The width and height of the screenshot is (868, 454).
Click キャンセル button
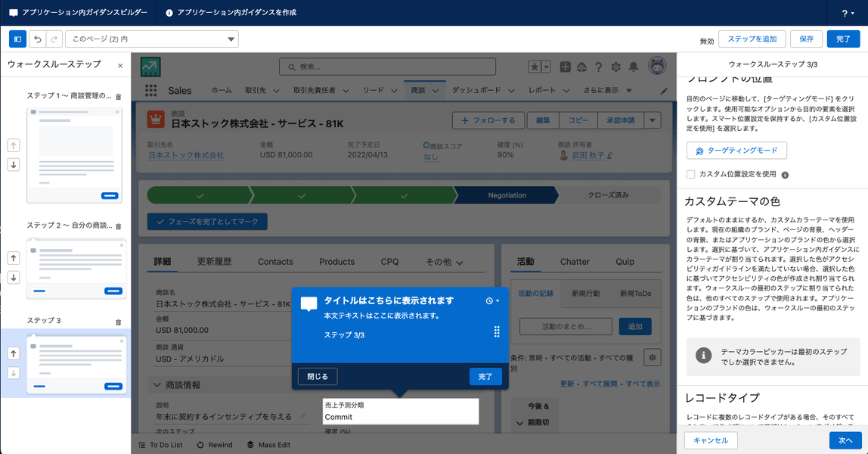pyautogui.click(x=711, y=440)
